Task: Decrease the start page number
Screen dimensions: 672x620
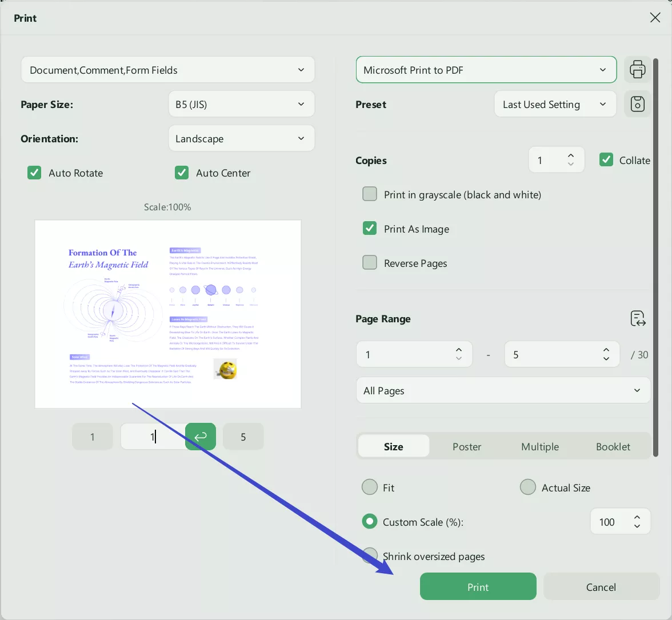Action: tap(458, 359)
